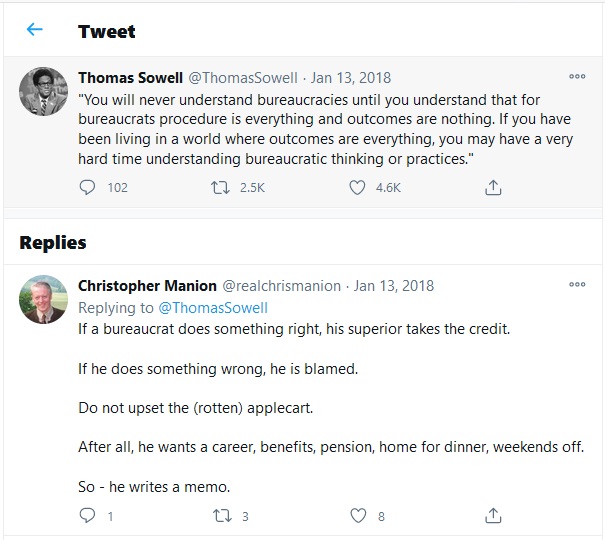Open more options on Sowell's tweet

577,77
